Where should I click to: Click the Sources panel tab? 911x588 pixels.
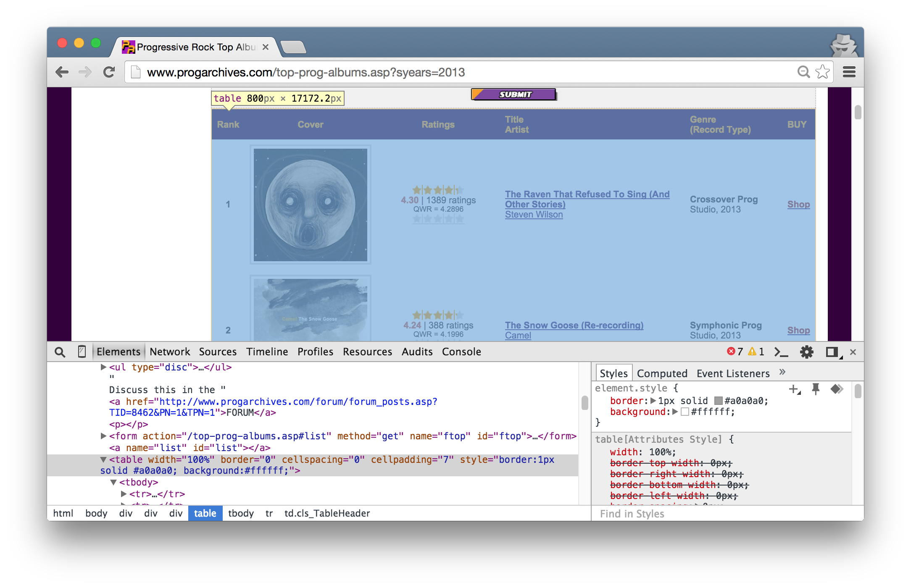219,351
